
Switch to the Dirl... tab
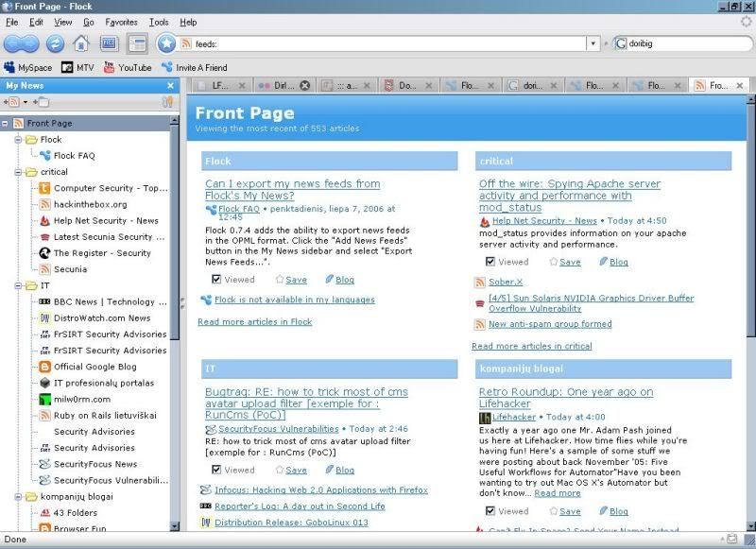pyautogui.click(x=284, y=86)
